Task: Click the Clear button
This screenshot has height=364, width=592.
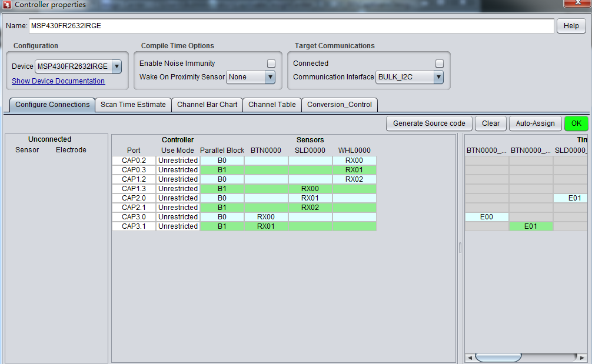Action: pos(490,123)
